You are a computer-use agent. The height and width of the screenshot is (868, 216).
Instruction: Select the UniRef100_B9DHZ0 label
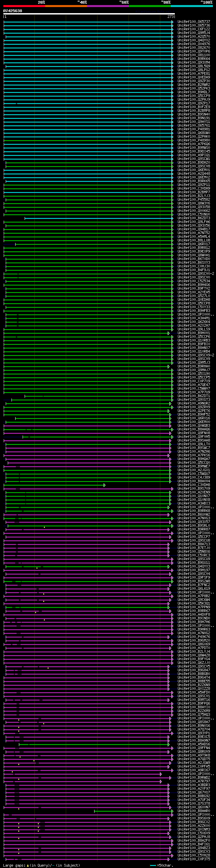click(x=194, y=163)
